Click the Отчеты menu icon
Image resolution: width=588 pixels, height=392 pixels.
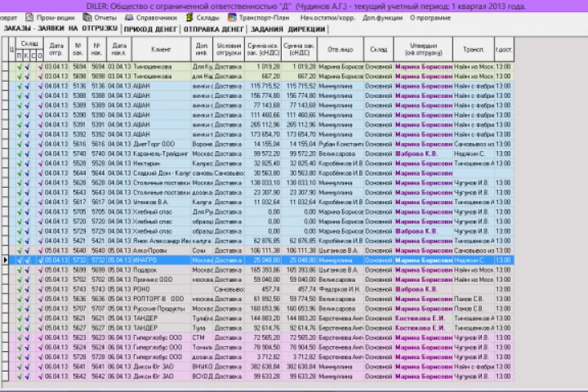(87, 18)
